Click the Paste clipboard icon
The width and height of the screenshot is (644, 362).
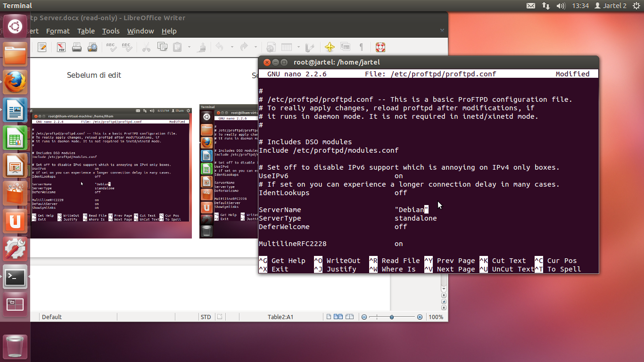[x=177, y=47]
